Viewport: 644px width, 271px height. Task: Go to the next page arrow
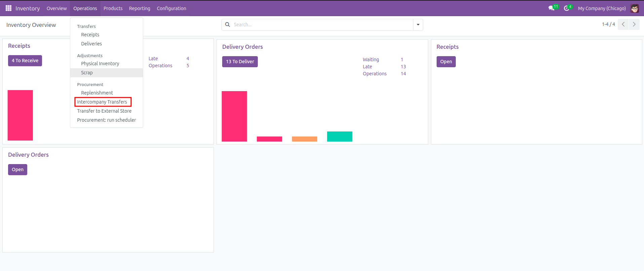(634, 24)
